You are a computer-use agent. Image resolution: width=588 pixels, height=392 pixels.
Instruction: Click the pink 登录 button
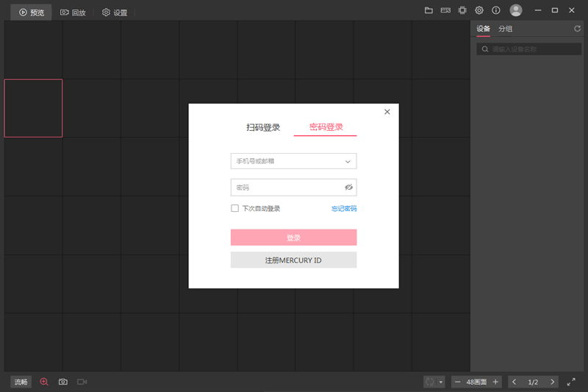(x=293, y=238)
